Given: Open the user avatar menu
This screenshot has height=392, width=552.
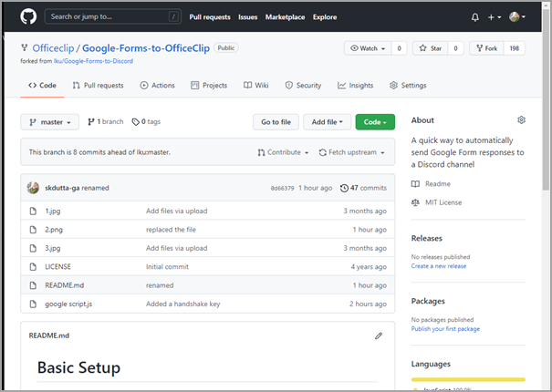Looking at the screenshot, I should (517, 16).
